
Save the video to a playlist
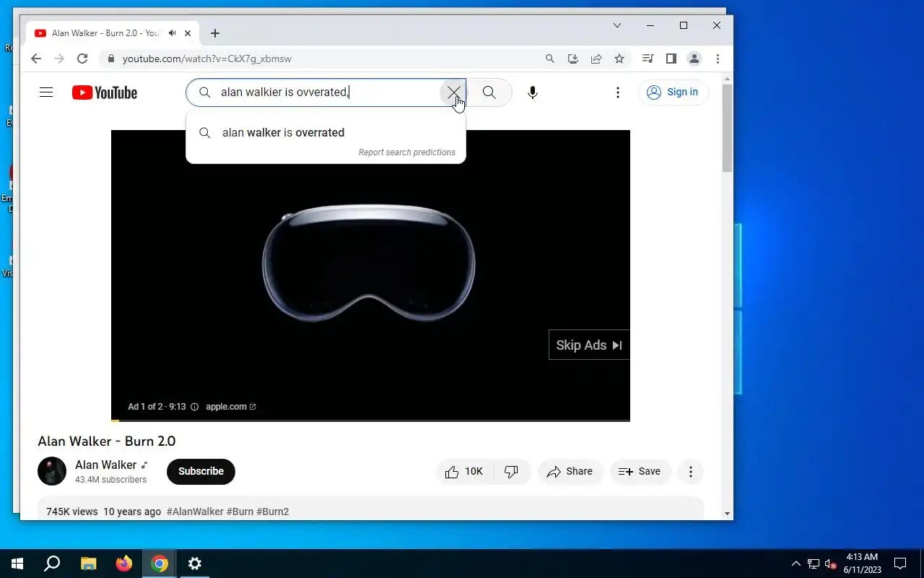click(x=640, y=471)
